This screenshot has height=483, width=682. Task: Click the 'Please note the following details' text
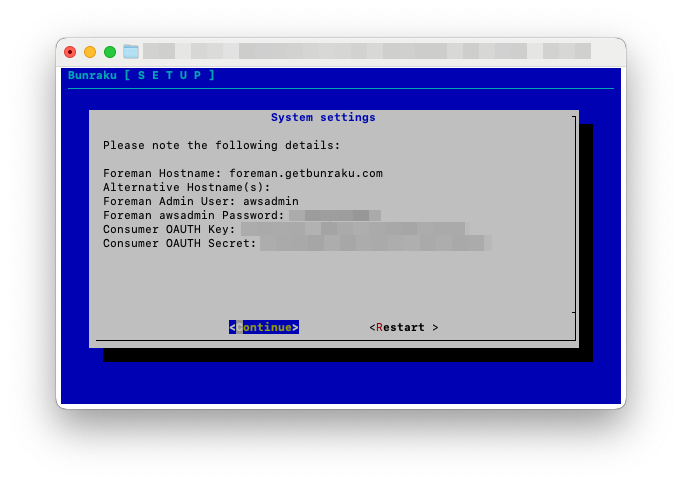221,145
